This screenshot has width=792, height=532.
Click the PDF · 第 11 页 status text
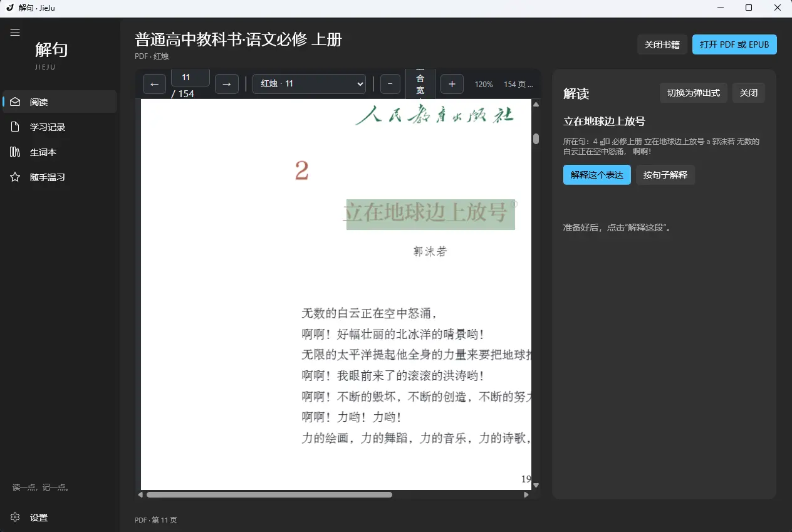[156, 520]
